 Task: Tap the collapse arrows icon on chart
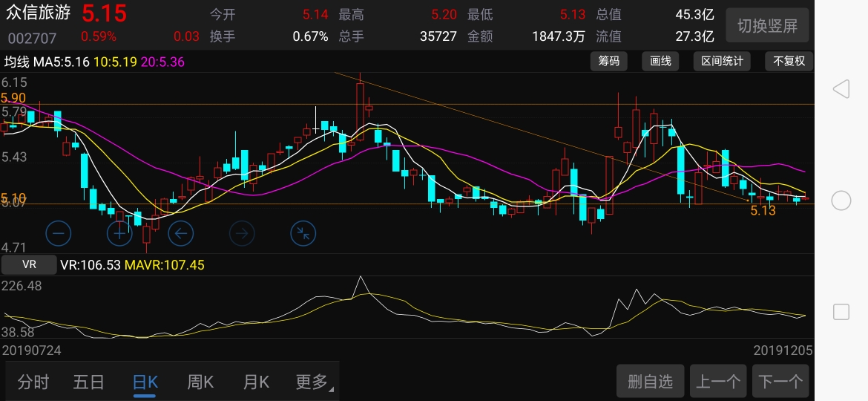pos(303,234)
